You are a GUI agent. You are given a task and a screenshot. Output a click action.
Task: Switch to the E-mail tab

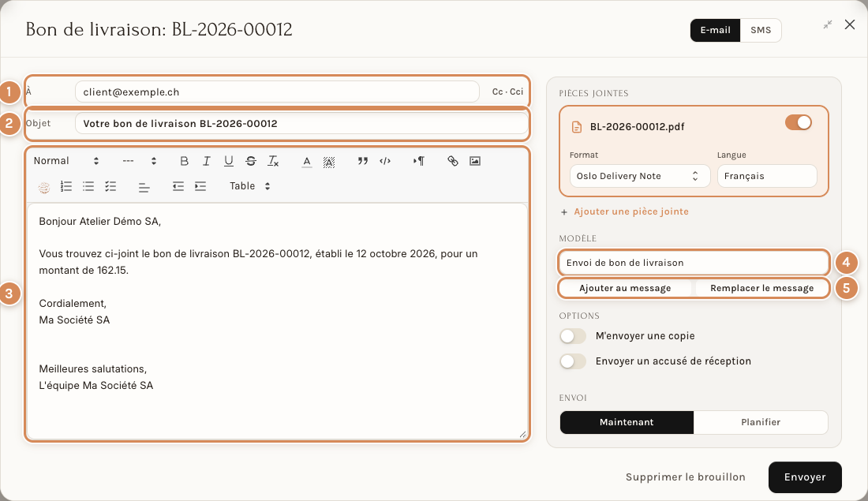pyautogui.click(x=715, y=31)
